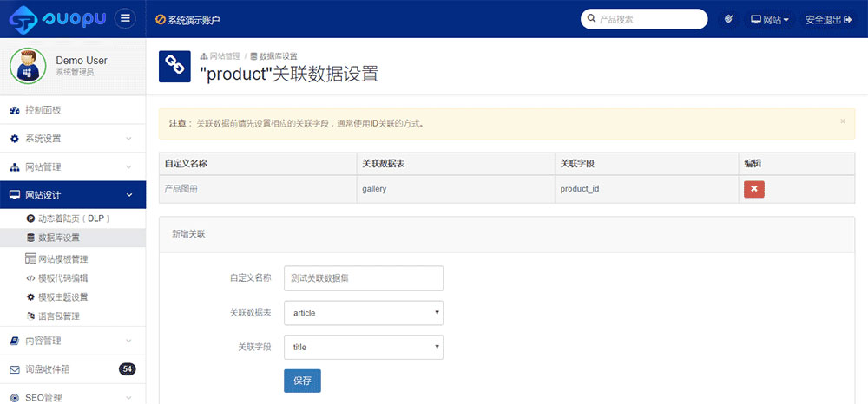Open 模板代码编辑 menu item
Image resolution: width=868 pixels, height=404 pixels.
[73, 278]
